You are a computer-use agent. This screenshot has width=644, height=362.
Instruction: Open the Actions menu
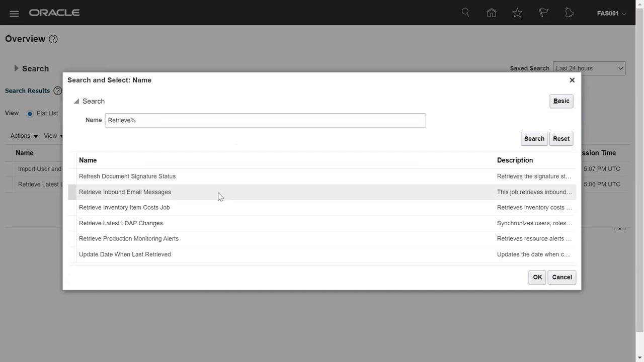[x=24, y=136]
